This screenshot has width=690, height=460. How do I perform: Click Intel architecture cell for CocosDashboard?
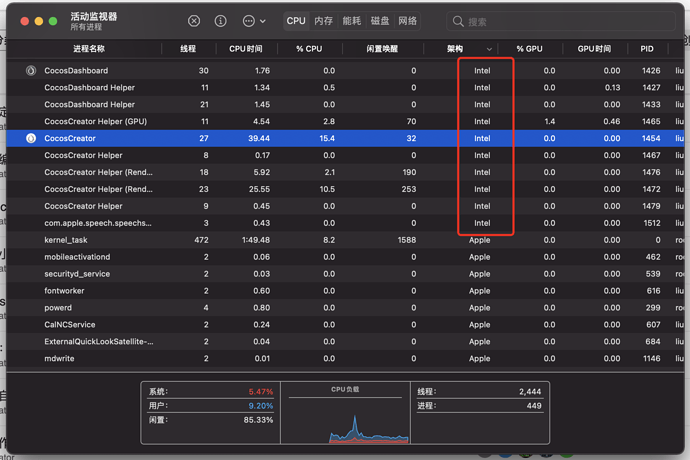tap(482, 70)
